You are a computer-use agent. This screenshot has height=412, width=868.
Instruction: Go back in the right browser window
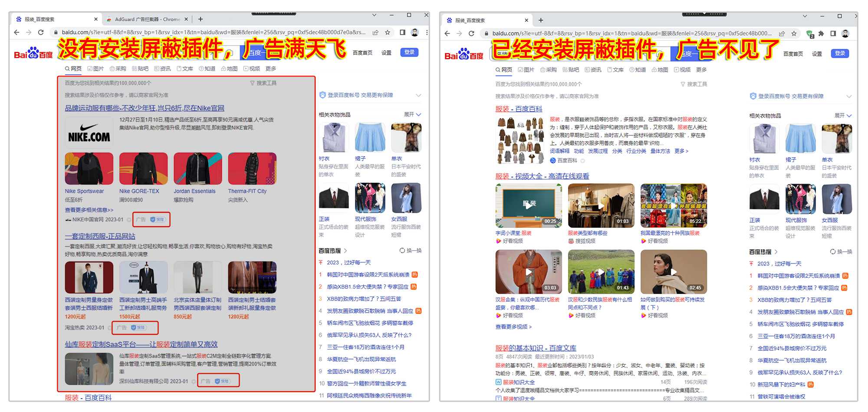(x=447, y=33)
